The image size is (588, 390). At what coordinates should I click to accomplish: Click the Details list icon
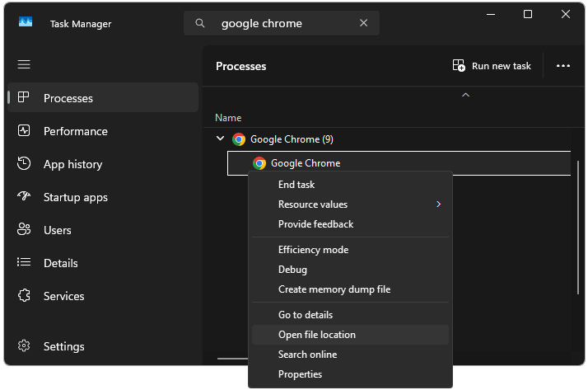(24, 261)
